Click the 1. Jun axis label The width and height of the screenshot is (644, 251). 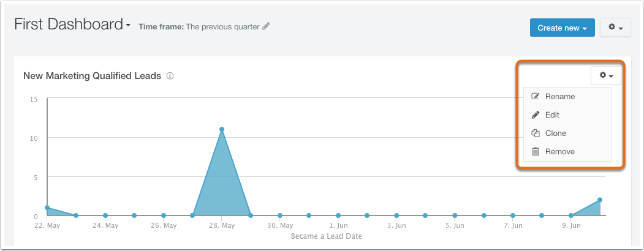(338, 225)
